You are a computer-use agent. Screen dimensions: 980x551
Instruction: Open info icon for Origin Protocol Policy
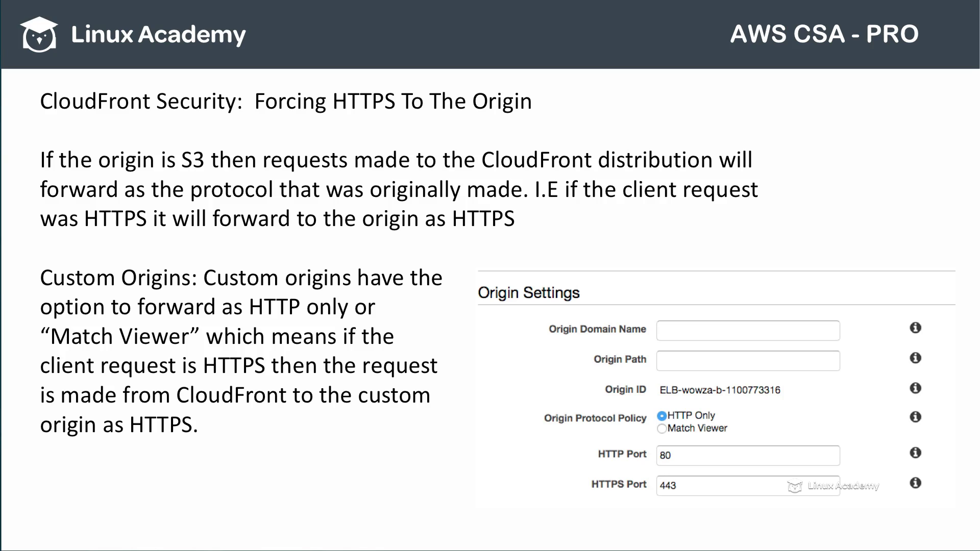tap(915, 417)
